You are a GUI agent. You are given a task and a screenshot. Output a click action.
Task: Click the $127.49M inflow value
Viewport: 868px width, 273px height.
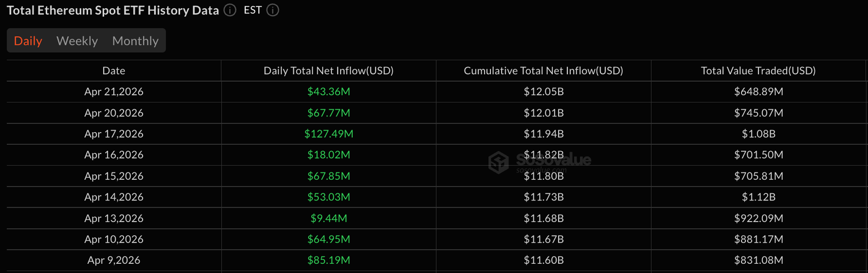329,134
